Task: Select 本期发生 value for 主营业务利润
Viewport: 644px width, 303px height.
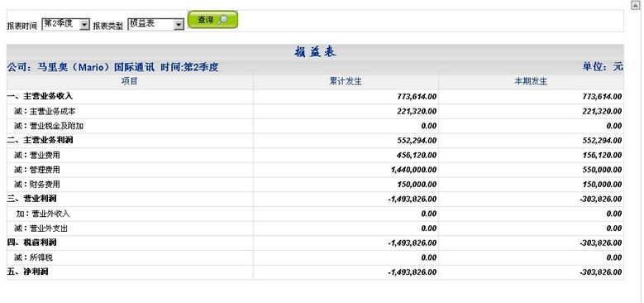Action: click(602, 141)
